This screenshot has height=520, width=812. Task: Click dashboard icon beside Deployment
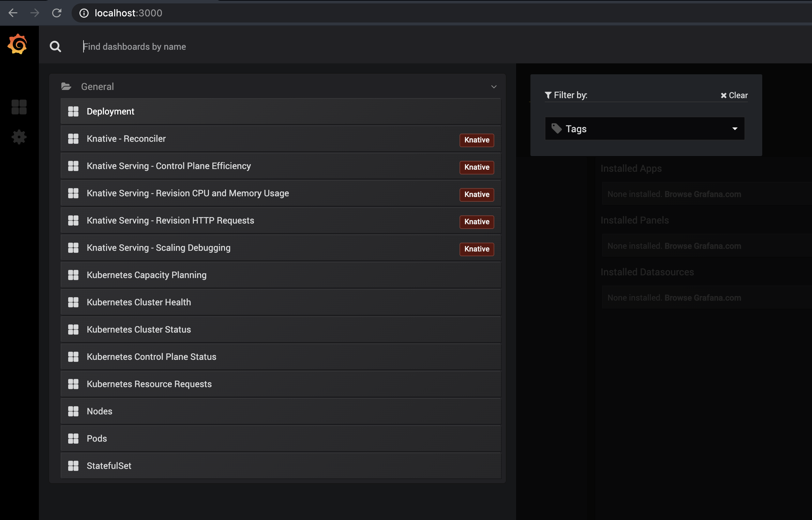coord(73,111)
